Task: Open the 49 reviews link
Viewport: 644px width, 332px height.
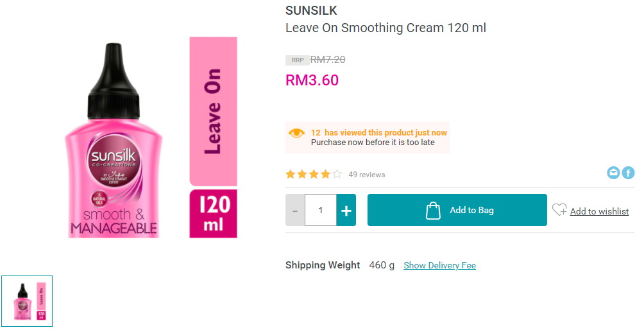Action: click(x=367, y=175)
